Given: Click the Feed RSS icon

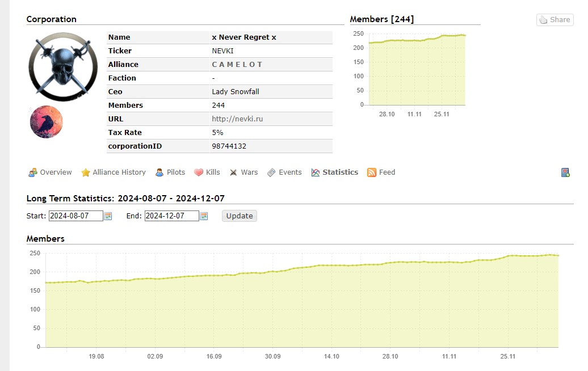Looking at the screenshot, I should (372, 172).
